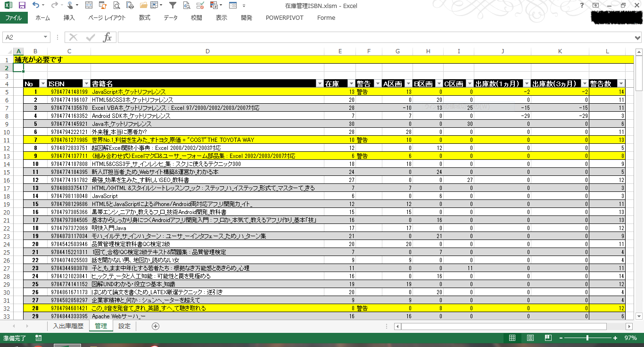Expand the Name Box dropdown arrow
The image size is (644, 347).
(x=46, y=37)
